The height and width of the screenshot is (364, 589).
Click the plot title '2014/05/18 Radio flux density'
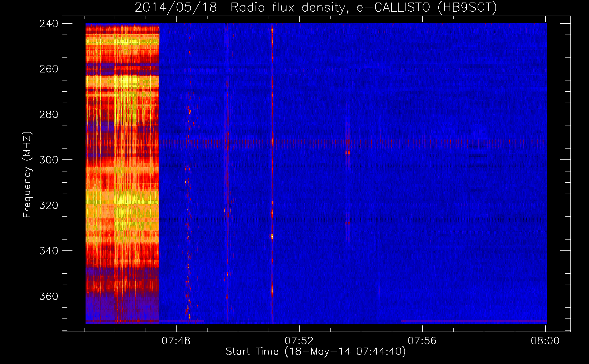240,7
